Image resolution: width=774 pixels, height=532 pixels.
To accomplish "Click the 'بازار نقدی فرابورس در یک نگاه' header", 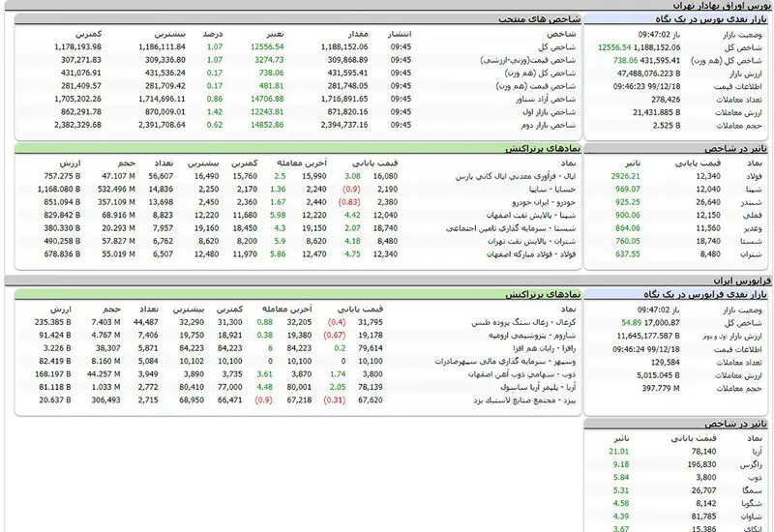I will (705, 294).
